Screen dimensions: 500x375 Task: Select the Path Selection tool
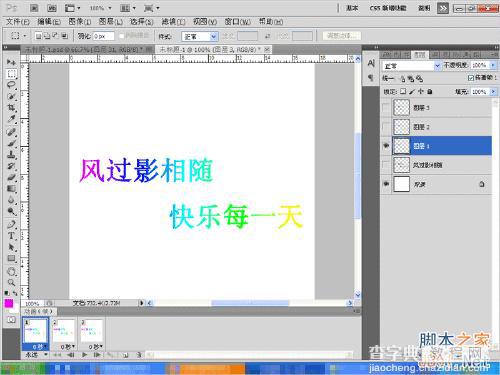(11, 247)
